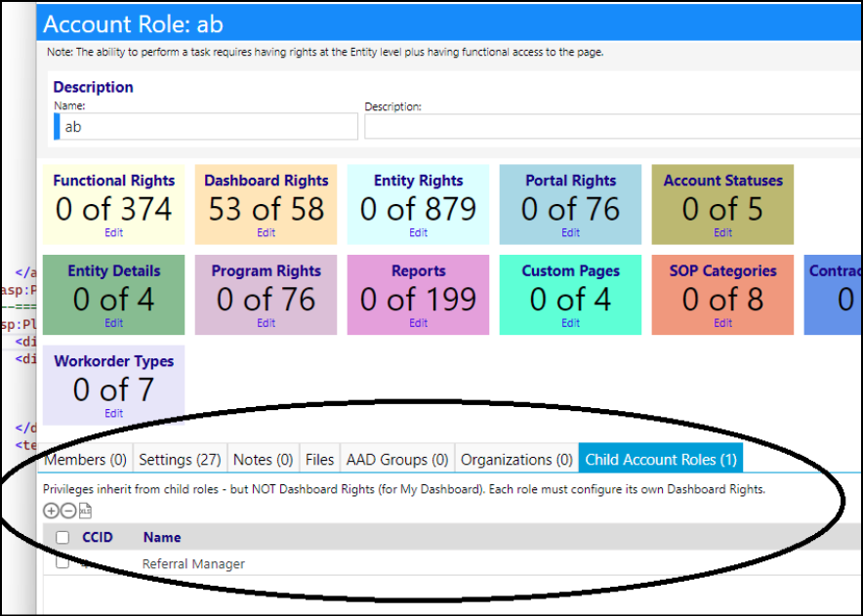Edit the Functional Rights tile

pos(114,233)
